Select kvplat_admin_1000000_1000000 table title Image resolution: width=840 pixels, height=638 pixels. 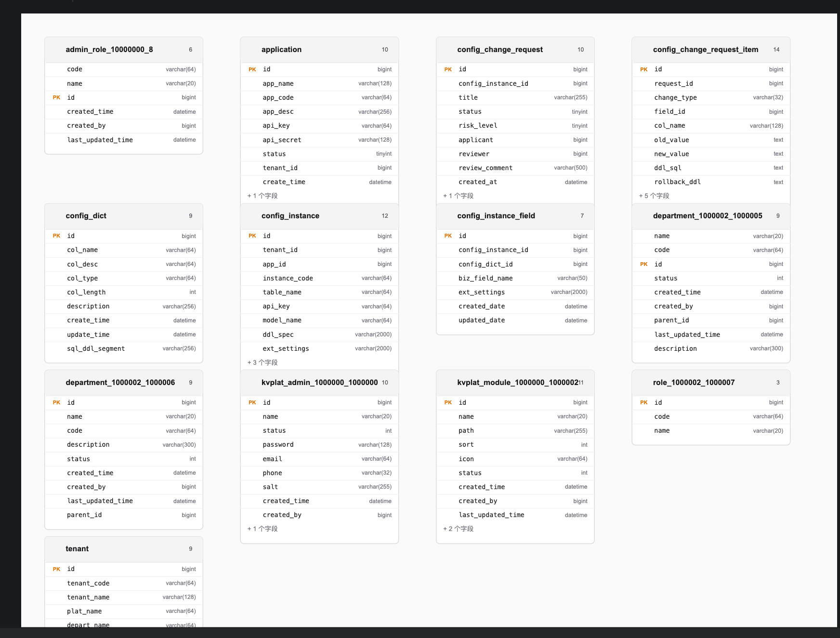click(320, 383)
